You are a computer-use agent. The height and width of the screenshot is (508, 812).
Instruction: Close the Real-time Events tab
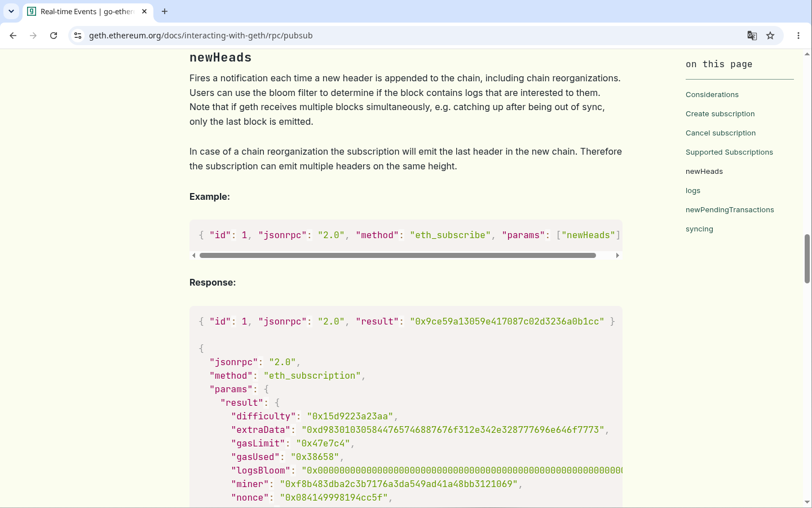[x=144, y=11]
